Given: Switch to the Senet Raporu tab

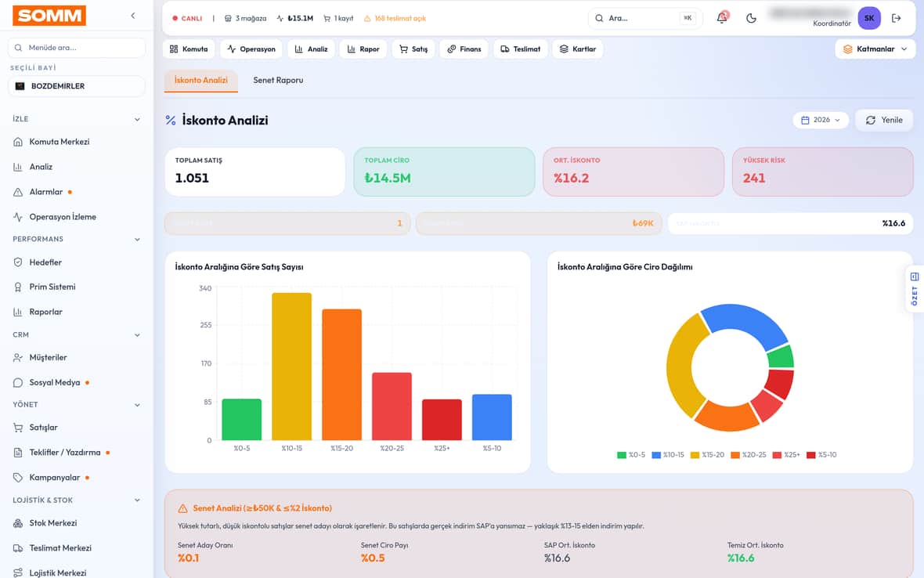Looking at the screenshot, I should 278,80.
